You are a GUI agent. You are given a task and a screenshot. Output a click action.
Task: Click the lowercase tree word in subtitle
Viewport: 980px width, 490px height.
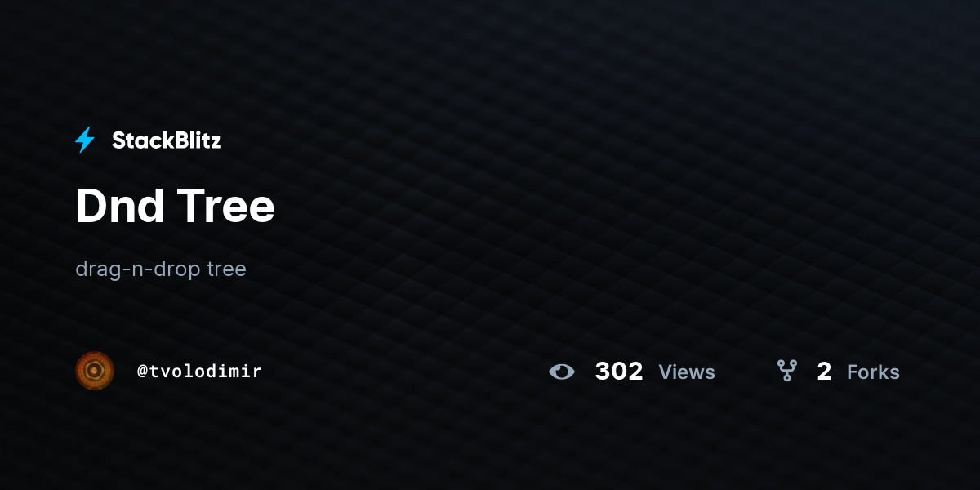(x=226, y=269)
